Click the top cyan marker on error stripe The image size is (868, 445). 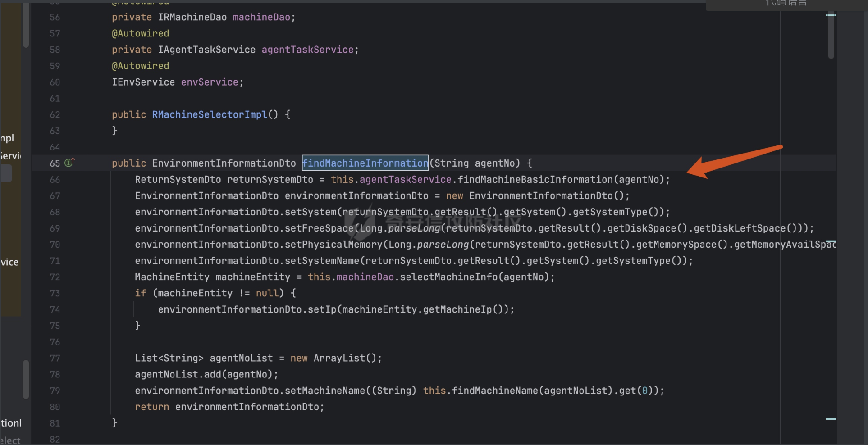click(831, 15)
